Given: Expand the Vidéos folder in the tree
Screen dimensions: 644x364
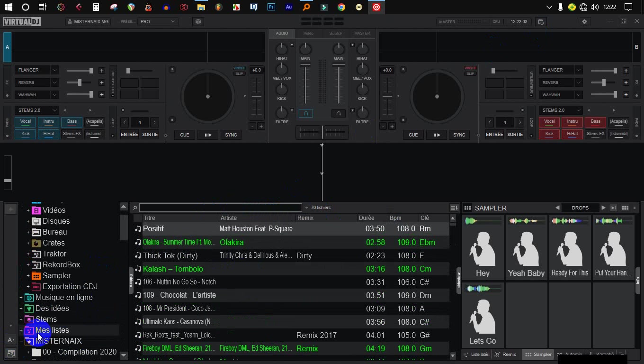Looking at the screenshot, I should pyautogui.click(x=28, y=210).
